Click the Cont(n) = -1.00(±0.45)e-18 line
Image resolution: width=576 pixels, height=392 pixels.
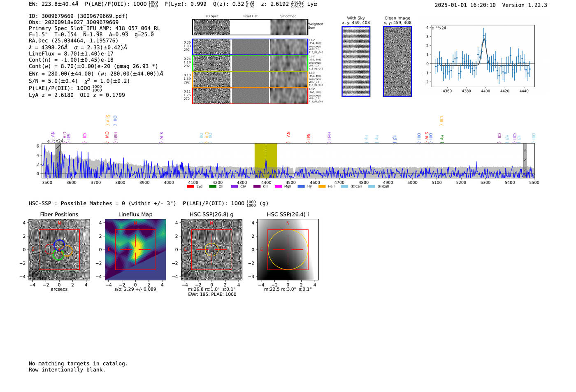tap(71, 60)
